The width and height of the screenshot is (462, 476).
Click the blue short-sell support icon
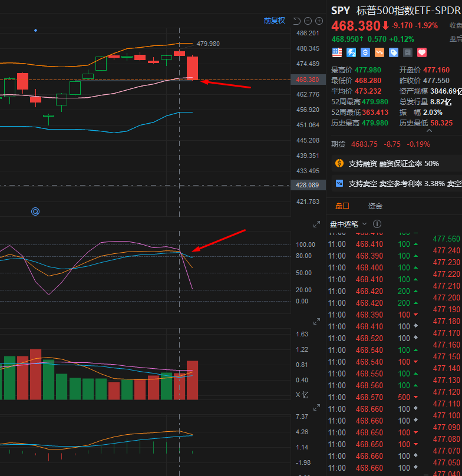coord(339,183)
